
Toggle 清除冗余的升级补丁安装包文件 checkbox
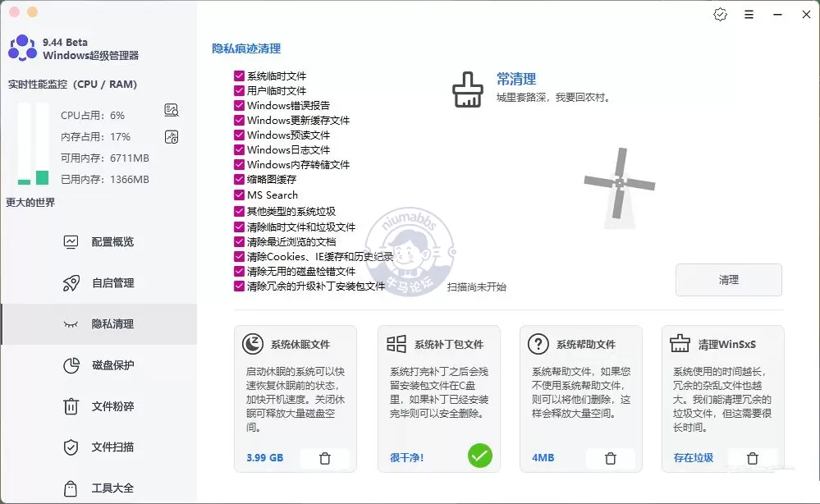pyautogui.click(x=239, y=286)
